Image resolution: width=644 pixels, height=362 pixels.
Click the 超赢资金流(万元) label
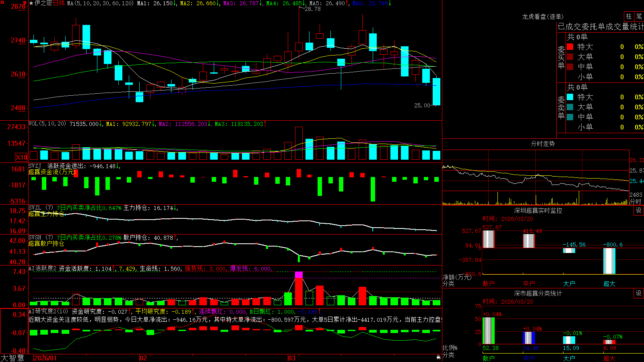click(52, 172)
